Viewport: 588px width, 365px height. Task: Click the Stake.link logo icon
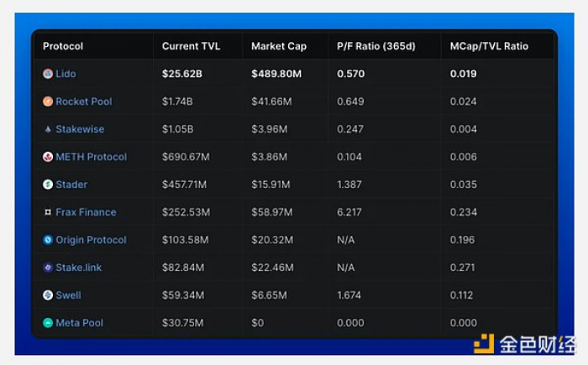click(48, 268)
